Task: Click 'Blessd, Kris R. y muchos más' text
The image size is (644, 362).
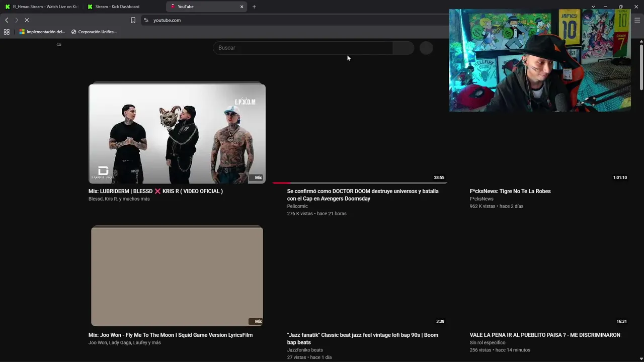Action: coord(119,199)
